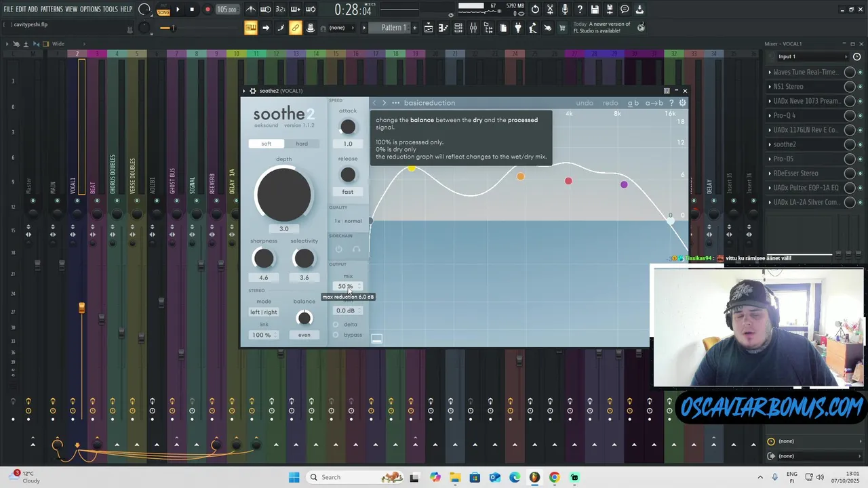Toggle the PAT/SONG mode switch
868x488 pixels.
point(163,9)
